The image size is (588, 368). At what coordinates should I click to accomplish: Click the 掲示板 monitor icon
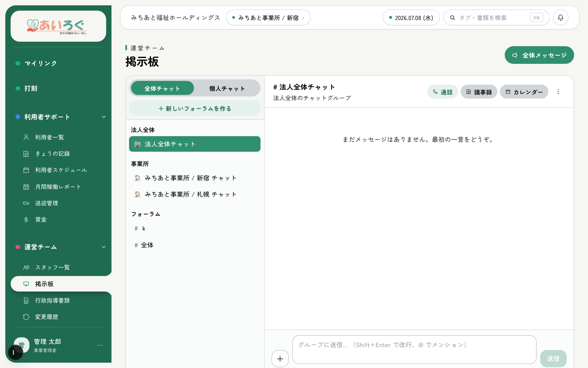coord(26,284)
